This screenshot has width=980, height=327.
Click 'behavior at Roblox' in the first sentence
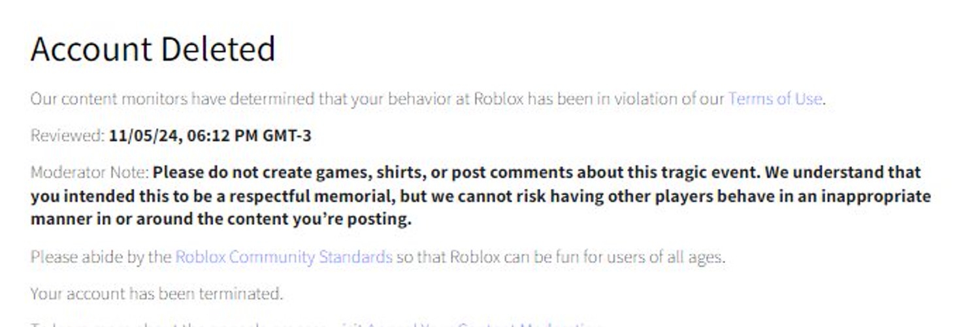[457, 99]
